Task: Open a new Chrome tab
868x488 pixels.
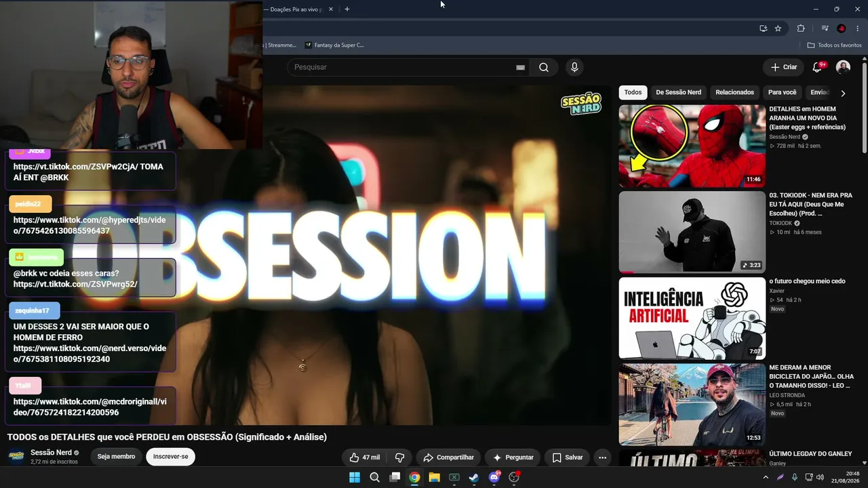Action: 347,9
